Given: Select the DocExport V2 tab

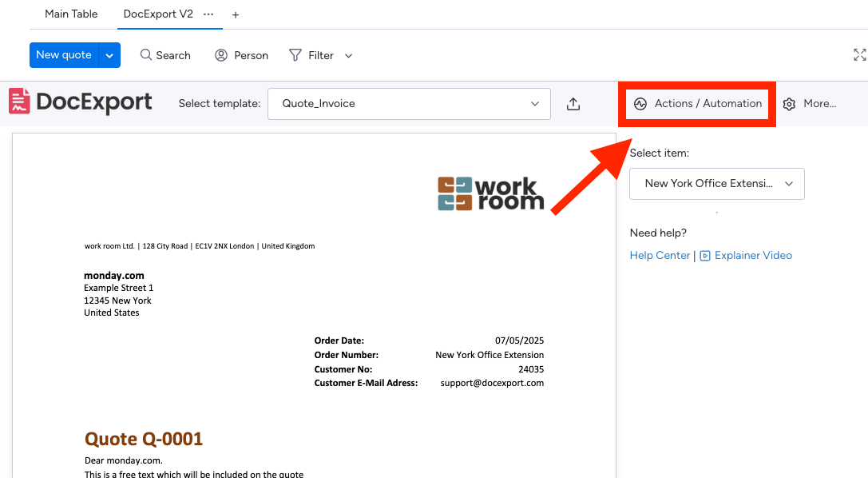Looking at the screenshot, I should pos(158,14).
